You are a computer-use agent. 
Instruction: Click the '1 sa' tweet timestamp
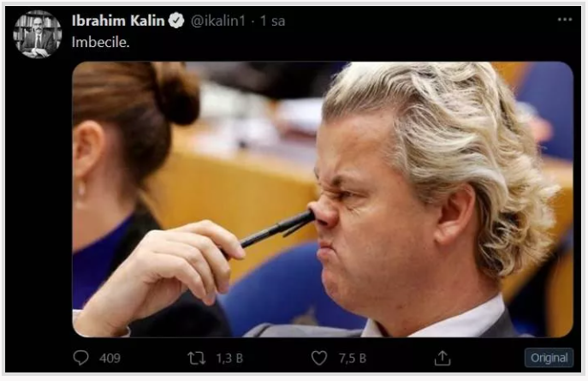click(273, 21)
